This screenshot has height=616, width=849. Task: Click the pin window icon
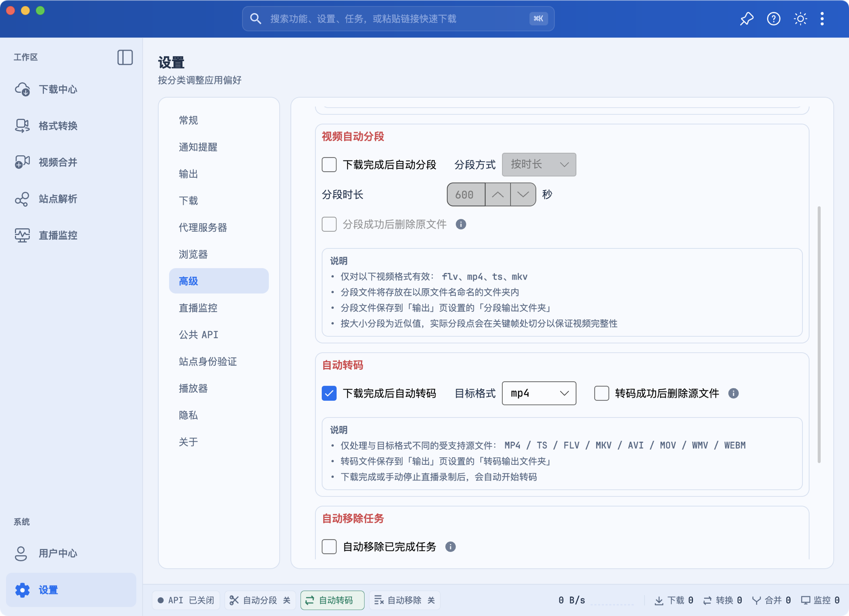pos(746,19)
